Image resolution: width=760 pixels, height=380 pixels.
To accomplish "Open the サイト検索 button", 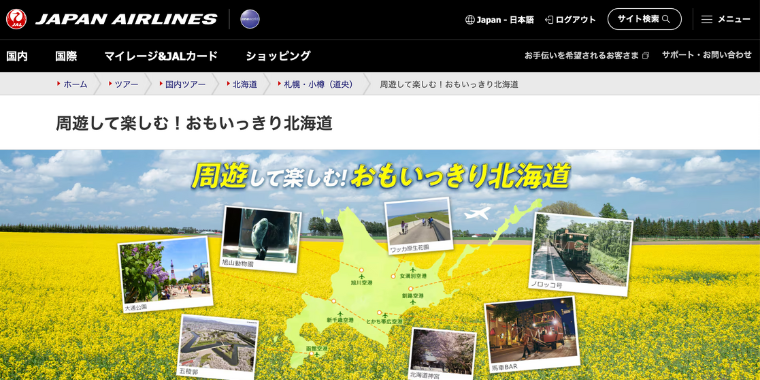I will pyautogui.click(x=645, y=19).
